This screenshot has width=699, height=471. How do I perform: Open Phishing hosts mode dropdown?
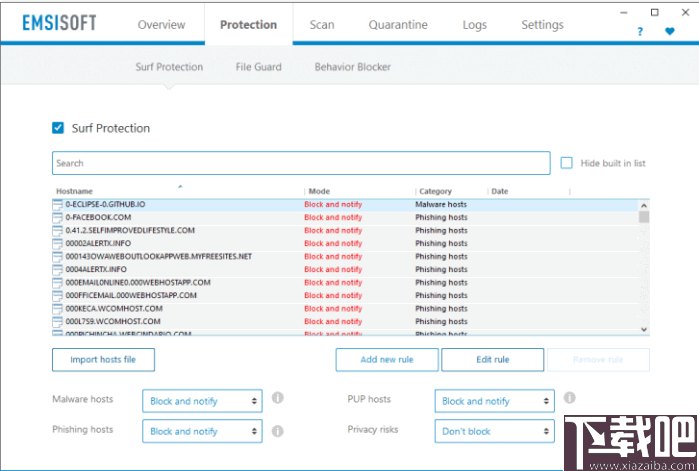pos(202,431)
